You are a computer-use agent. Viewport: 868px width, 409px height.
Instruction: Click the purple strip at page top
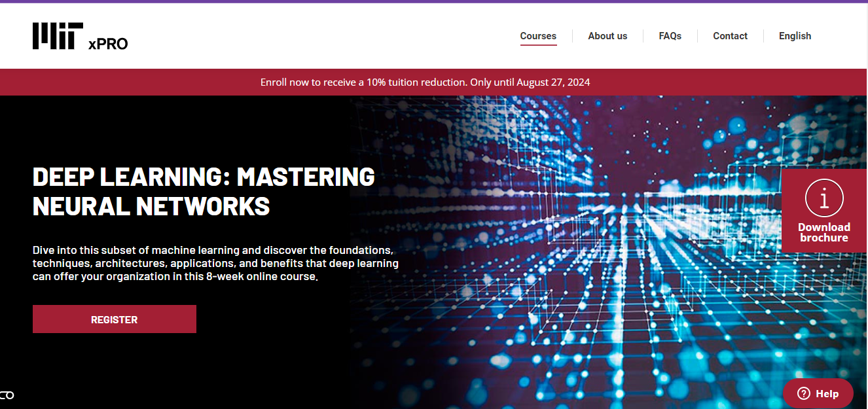434,1
